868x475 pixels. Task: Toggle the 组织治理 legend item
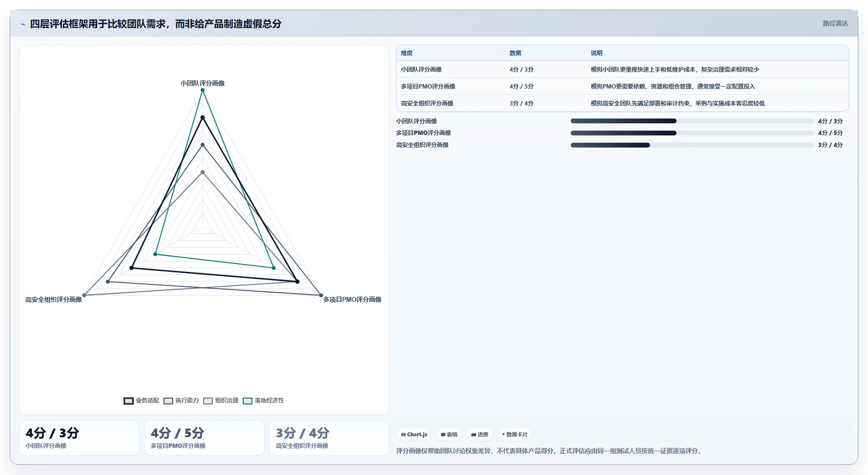pos(221,401)
